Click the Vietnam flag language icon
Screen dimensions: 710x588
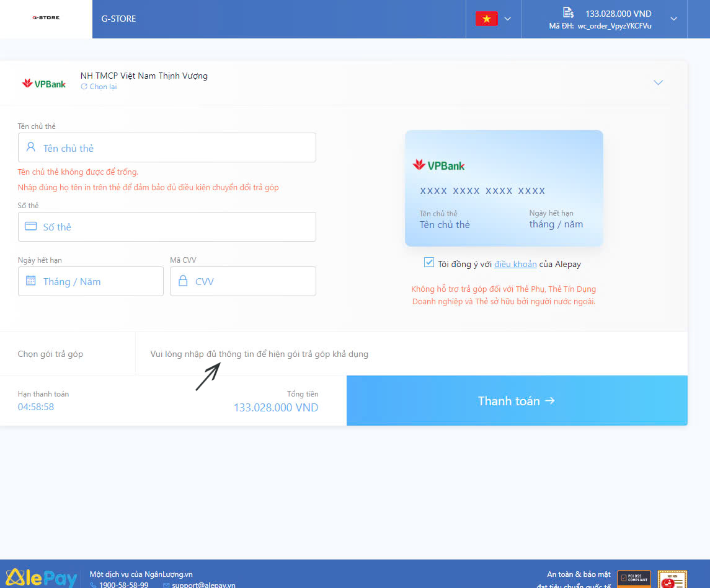tap(486, 19)
